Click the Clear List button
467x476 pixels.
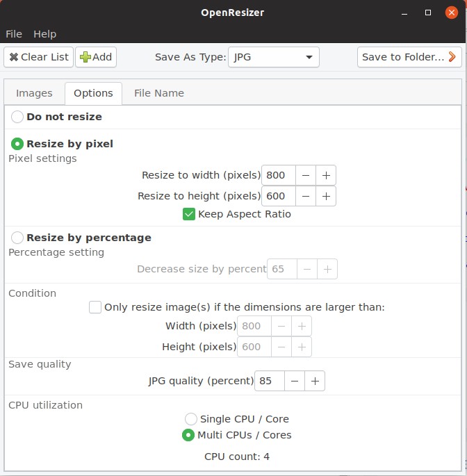point(38,57)
